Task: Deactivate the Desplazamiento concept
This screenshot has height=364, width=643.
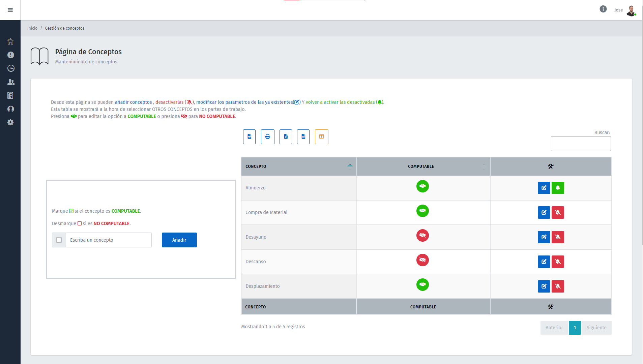Action: pos(558,286)
